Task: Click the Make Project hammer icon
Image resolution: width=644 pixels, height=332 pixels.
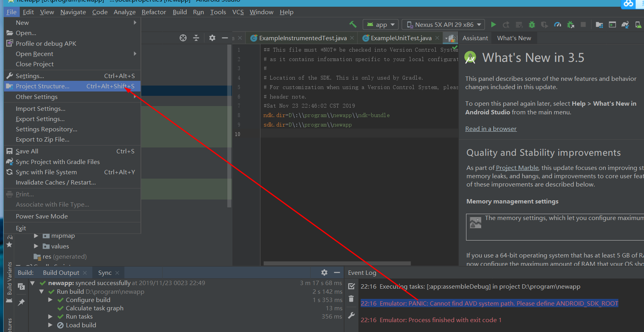Action: (x=353, y=24)
